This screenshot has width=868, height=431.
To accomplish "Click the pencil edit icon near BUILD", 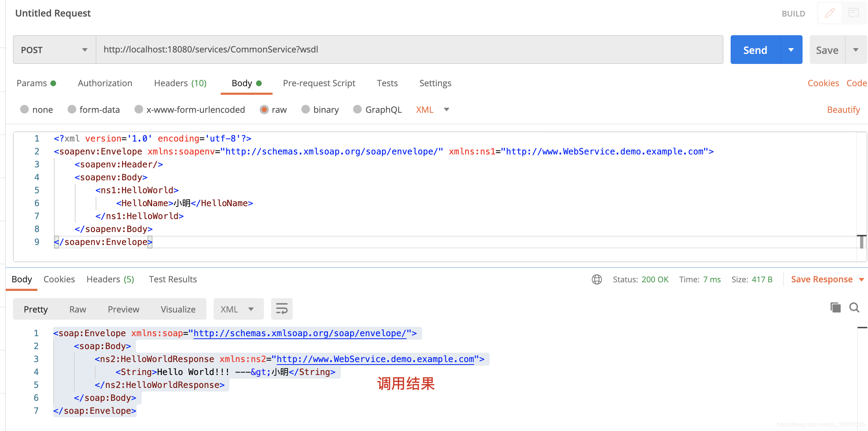I will pos(830,13).
